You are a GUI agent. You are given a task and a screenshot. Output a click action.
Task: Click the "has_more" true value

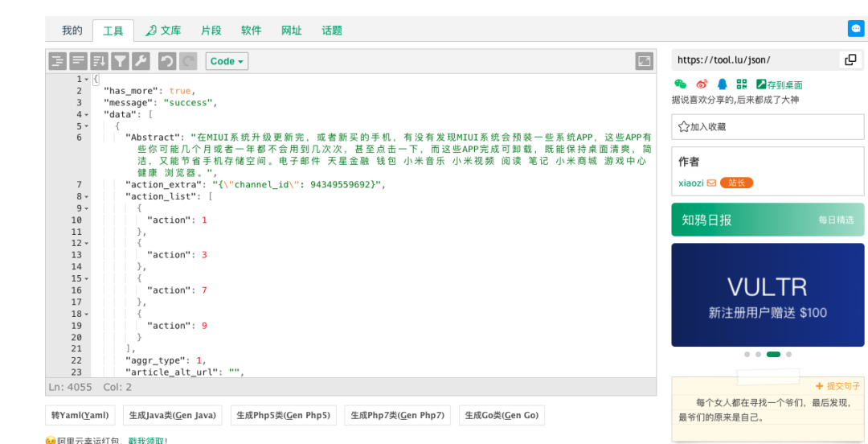180,91
